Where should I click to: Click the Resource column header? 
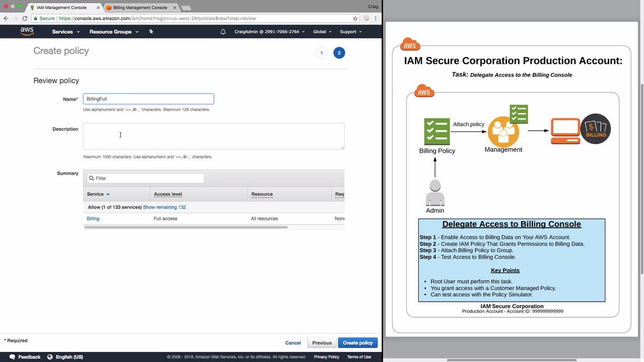[x=262, y=194]
